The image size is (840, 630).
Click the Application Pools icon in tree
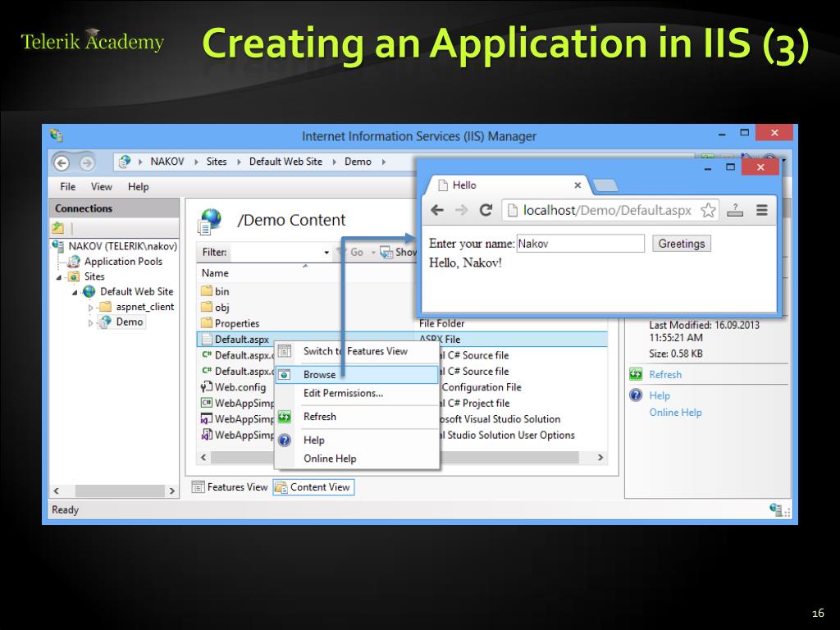point(74,262)
